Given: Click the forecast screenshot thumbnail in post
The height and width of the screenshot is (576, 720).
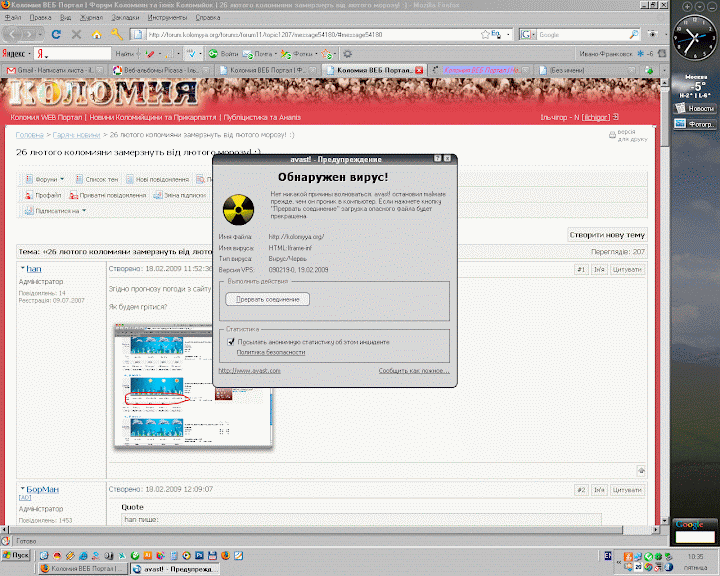Looking at the screenshot, I should tap(192, 383).
